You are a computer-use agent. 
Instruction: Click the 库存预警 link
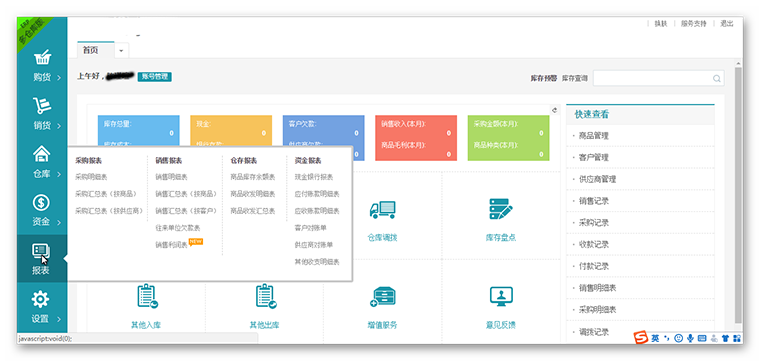pos(543,78)
